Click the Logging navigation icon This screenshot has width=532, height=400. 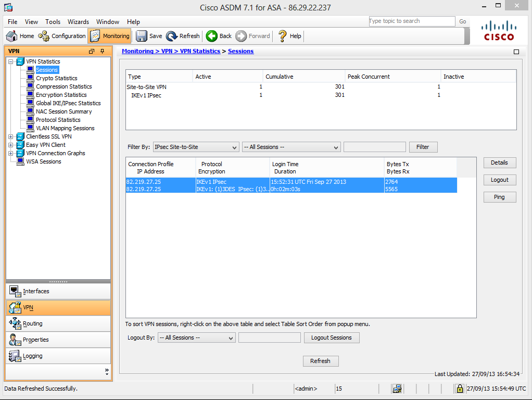pos(15,356)
